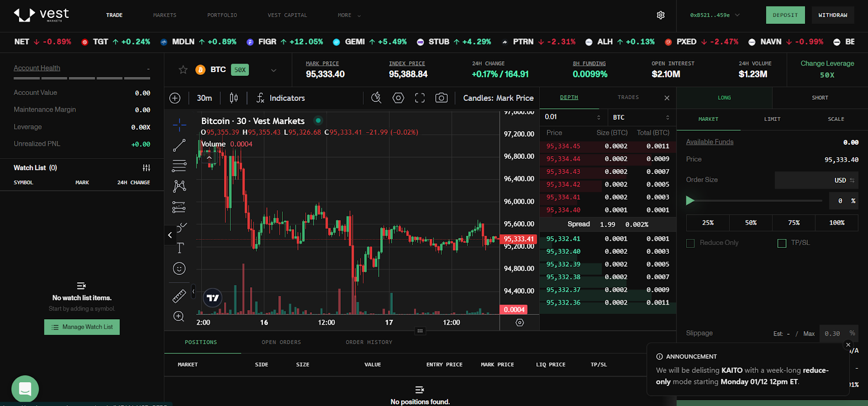Switch to the TRADES tab

pyautogui.click(x=628, y=98)
